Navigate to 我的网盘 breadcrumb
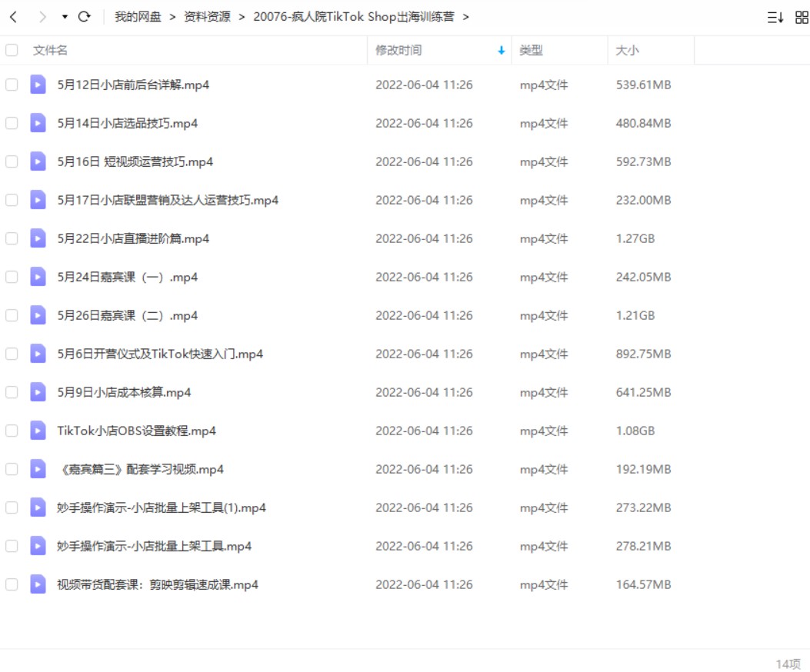The width and height of the screenshot is (810, 672). (x=138, y=17)
